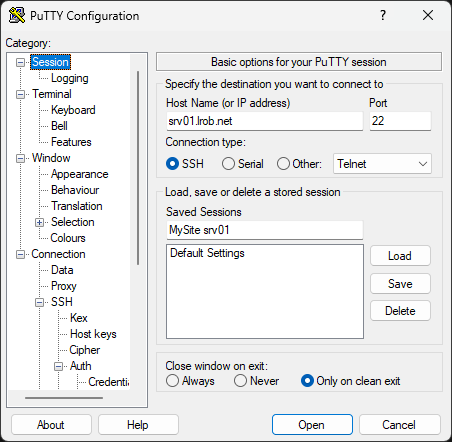Click the PuTTY icon in title bar
The width and height of the screenshot is (452, 442).
pyautogui.click(x=17, y=15)
